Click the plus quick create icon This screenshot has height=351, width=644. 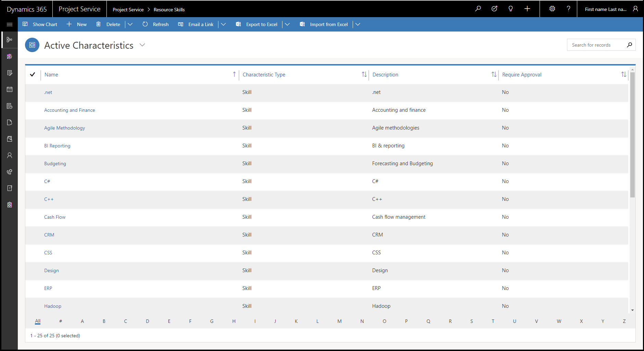click(527, 9)
